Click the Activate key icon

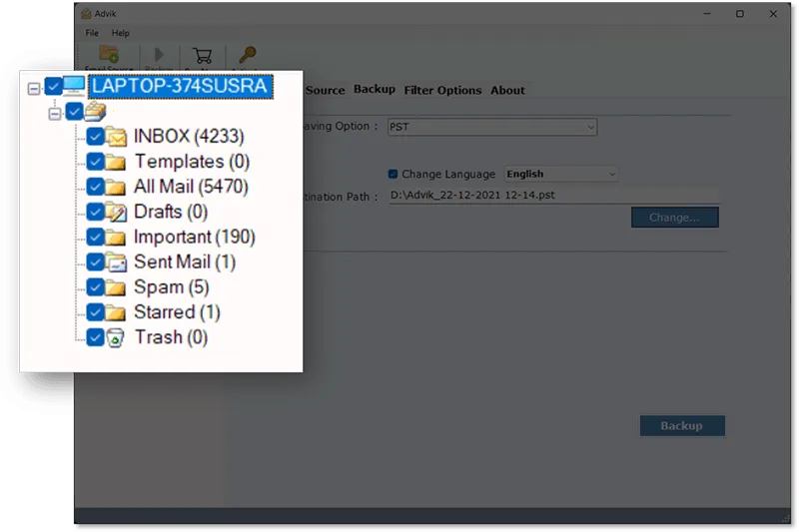click(x=247, y=54)
